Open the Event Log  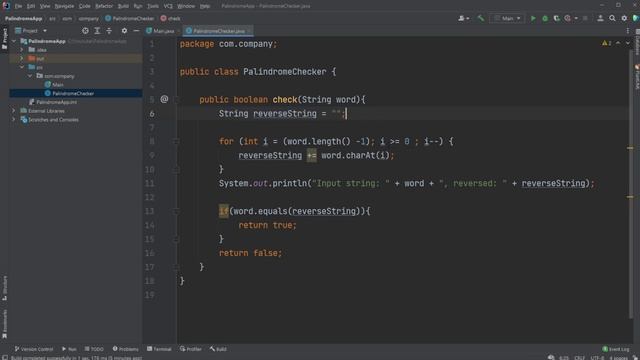616,349
